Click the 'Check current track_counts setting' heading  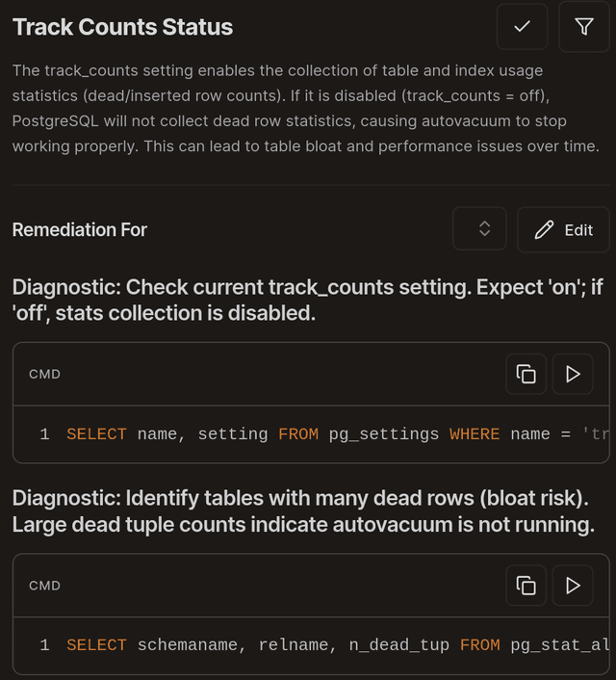[308, 301]
